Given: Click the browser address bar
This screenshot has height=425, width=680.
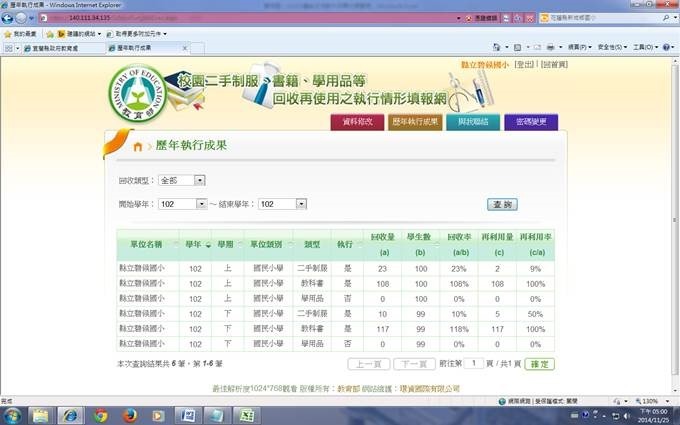Looking at the screenshot, I should click(248, 18).
